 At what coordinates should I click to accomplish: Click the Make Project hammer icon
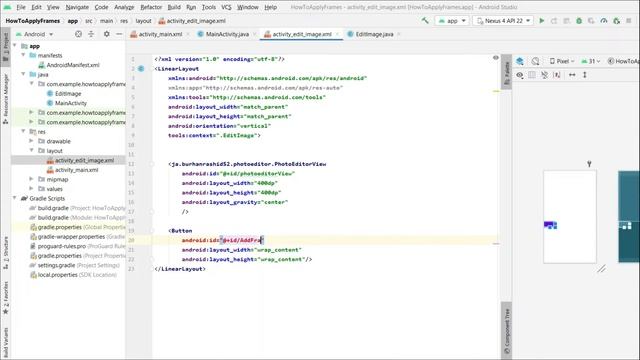tap(425, 20)
